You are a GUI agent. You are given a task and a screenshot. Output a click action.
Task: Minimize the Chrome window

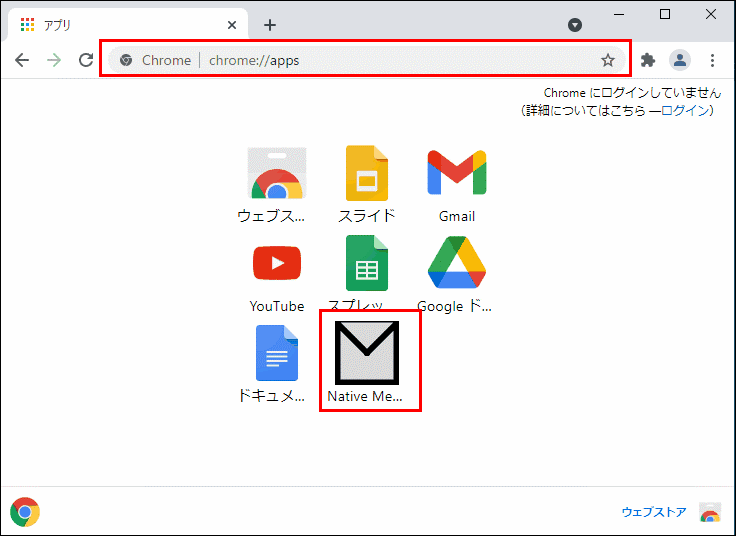click(619, 14)
